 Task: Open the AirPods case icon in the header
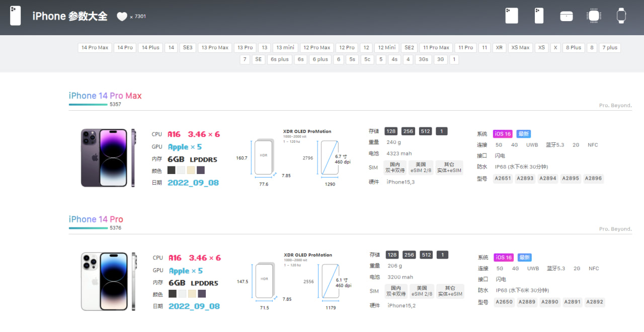(567, 16)
